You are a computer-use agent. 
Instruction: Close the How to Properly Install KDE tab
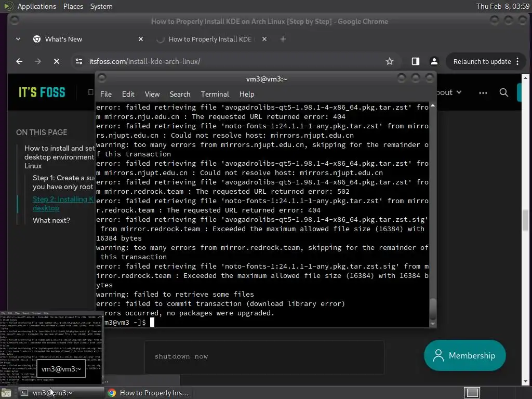pyautogui.click(x=264, y=39)
